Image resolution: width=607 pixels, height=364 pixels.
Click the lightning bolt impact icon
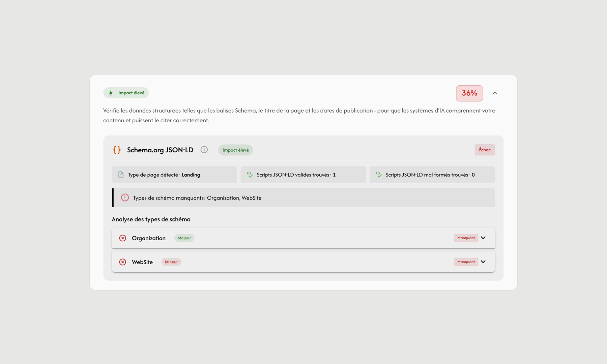click(111, 93)
